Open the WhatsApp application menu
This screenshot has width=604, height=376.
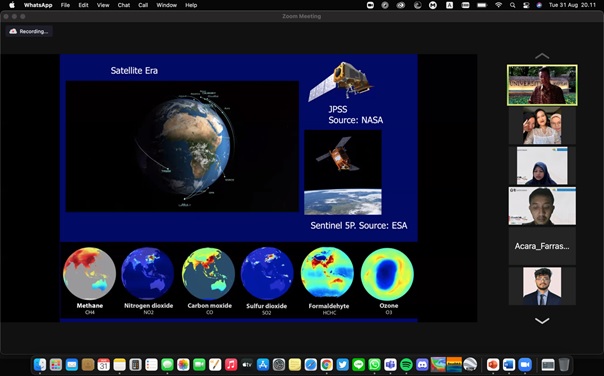38,5
